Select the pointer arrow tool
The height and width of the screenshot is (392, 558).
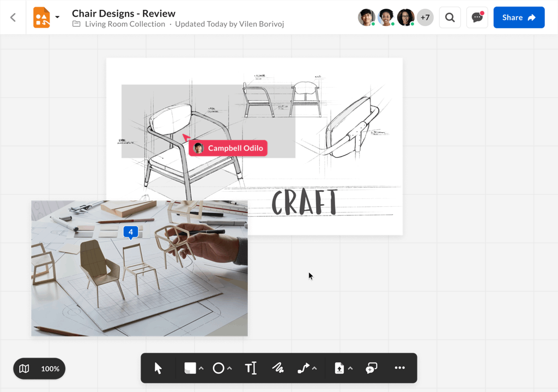(x=158, y=368)
